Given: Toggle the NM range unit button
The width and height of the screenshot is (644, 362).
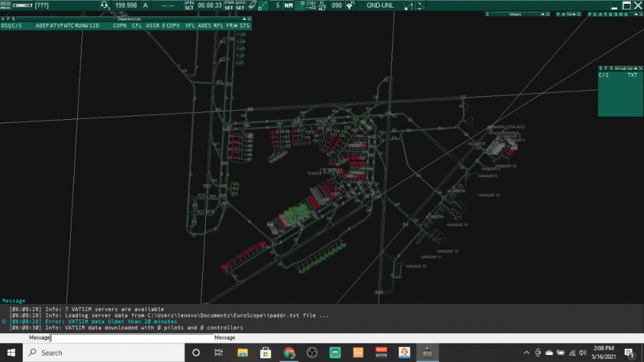Looking at the screenshot, I should point(288,5).
